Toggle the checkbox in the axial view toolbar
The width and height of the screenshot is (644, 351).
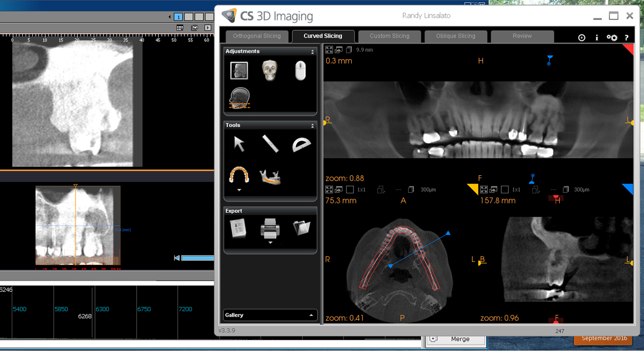pyautogui.click(x=350, y=190)
